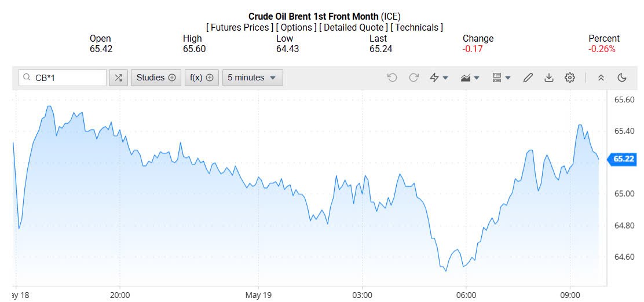Go to the Options link
This screenshot has height=302, width=644.
(296, 27)
